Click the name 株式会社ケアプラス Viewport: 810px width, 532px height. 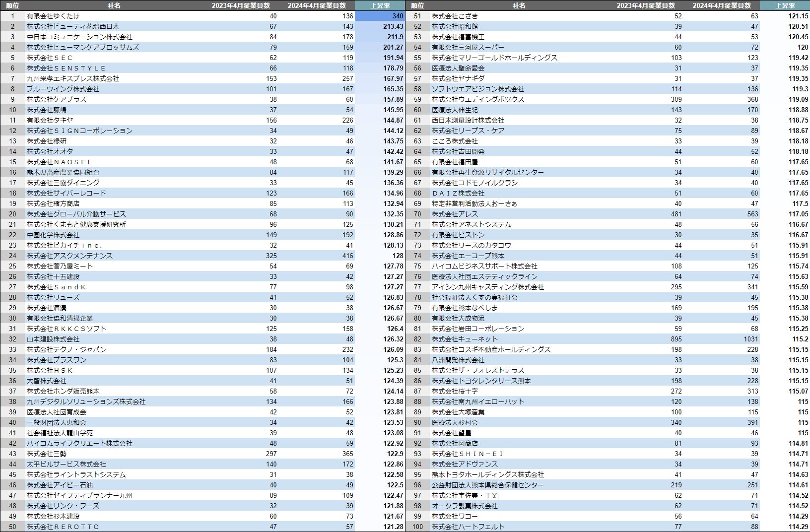coord(57,99)
